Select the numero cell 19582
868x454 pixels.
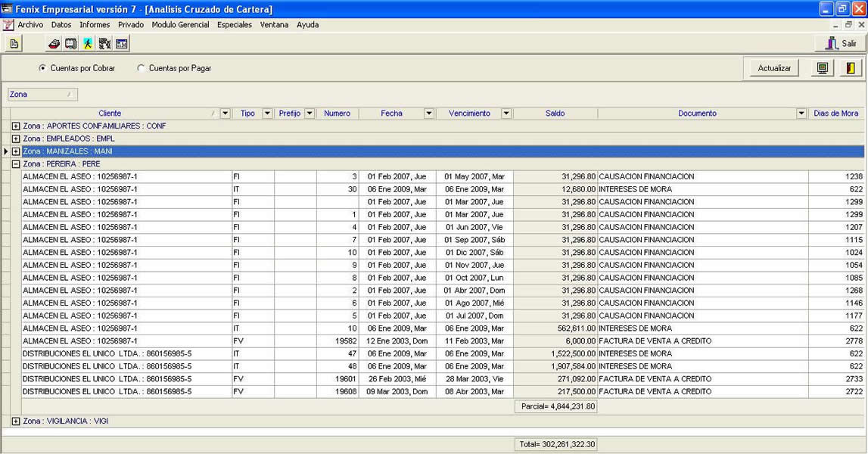point(338,341)
